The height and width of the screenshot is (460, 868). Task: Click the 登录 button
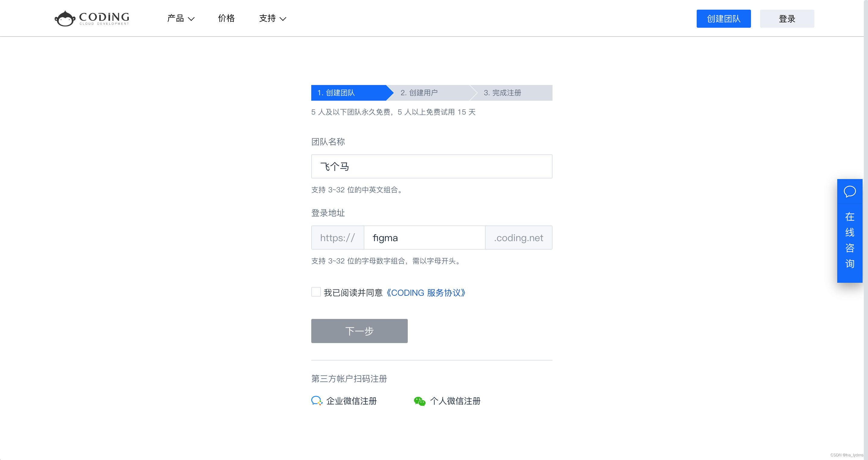coord(787,18)
